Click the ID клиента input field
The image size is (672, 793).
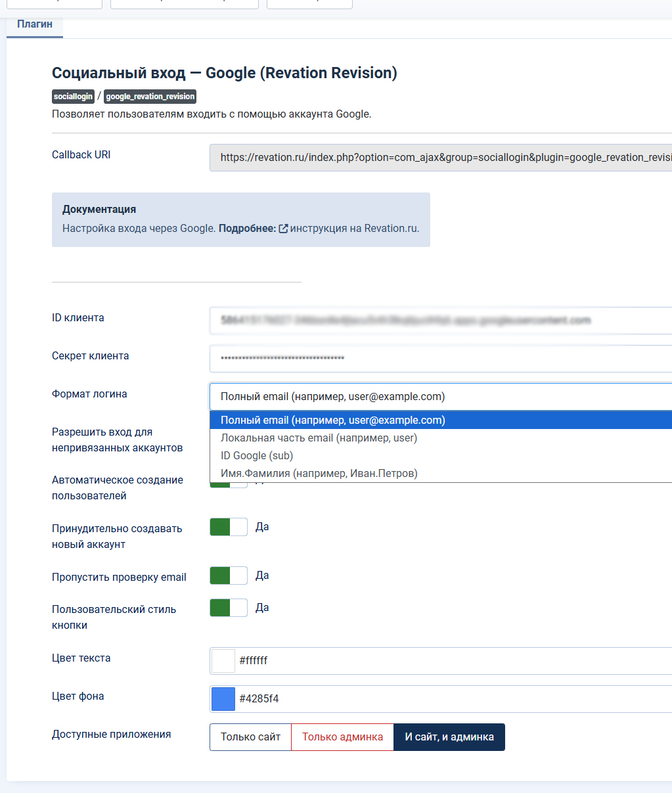[x=440, y=321]
